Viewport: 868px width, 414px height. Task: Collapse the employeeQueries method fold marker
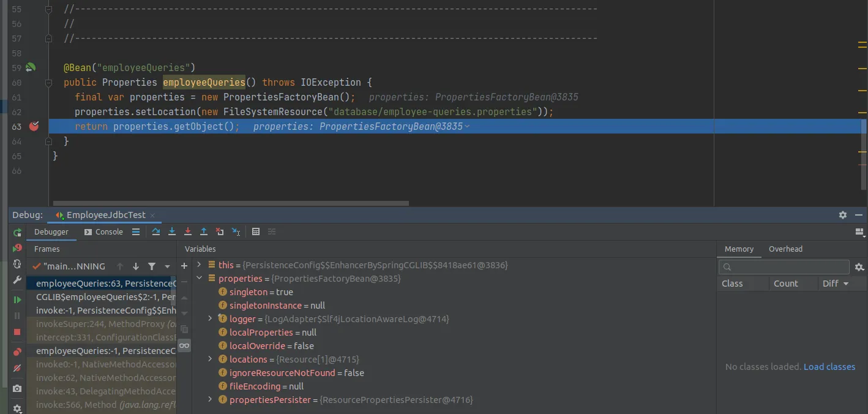pyautogui.click(x=50, y=82)
